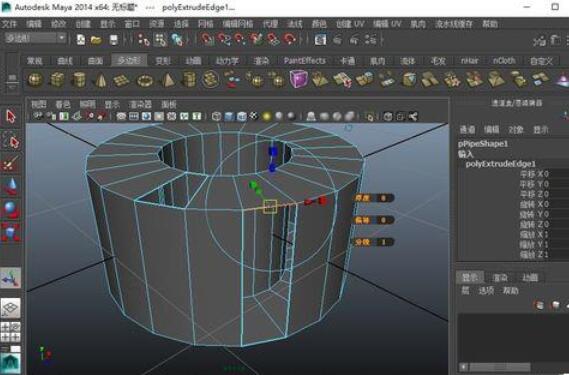Create a polygon plane from the shelf

[122, 80]
